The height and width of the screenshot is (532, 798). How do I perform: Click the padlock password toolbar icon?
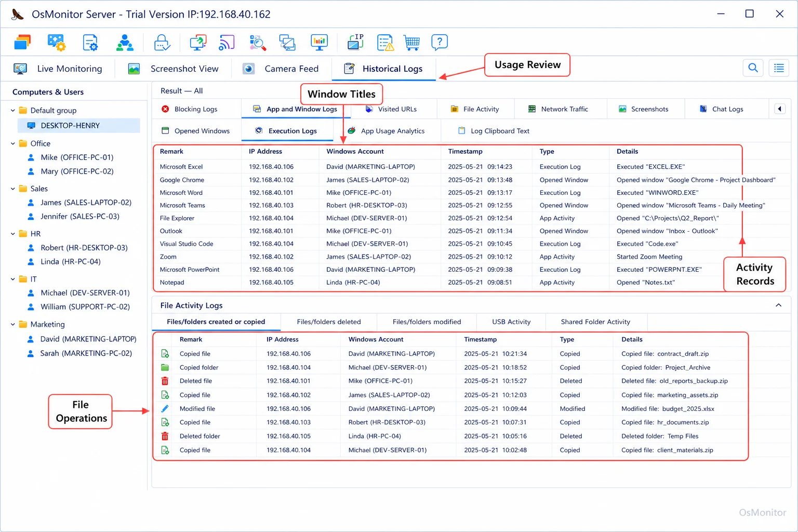(x=162, y=43)
